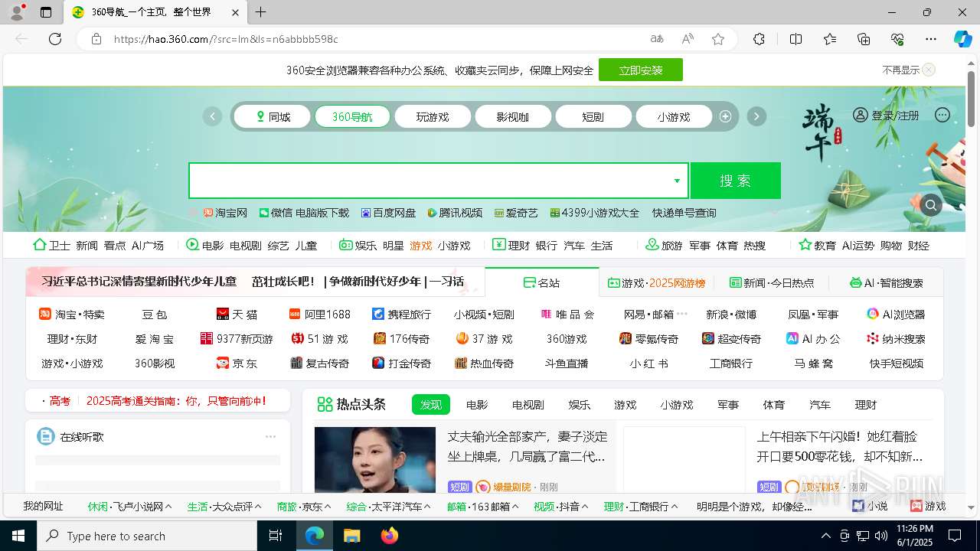
Task: Switch to 游戏·2025网游榜 tab
Action: [657, 282]
